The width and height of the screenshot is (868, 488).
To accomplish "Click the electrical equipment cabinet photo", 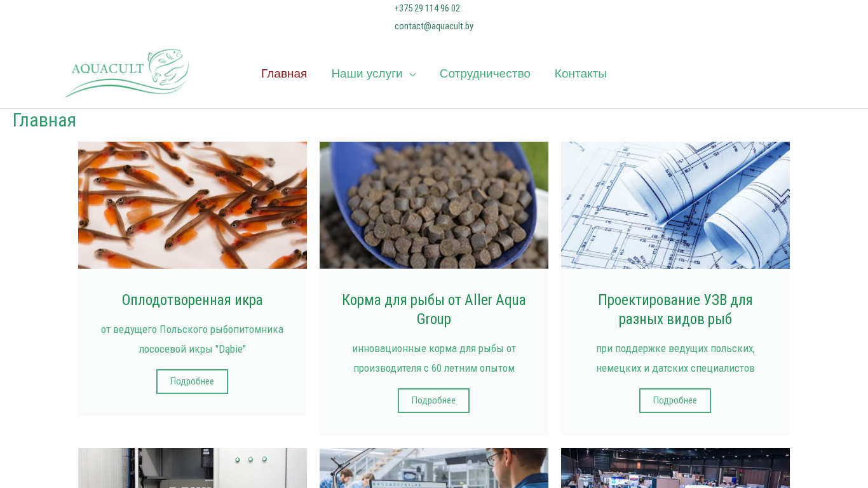I will (x=193, y=468).
